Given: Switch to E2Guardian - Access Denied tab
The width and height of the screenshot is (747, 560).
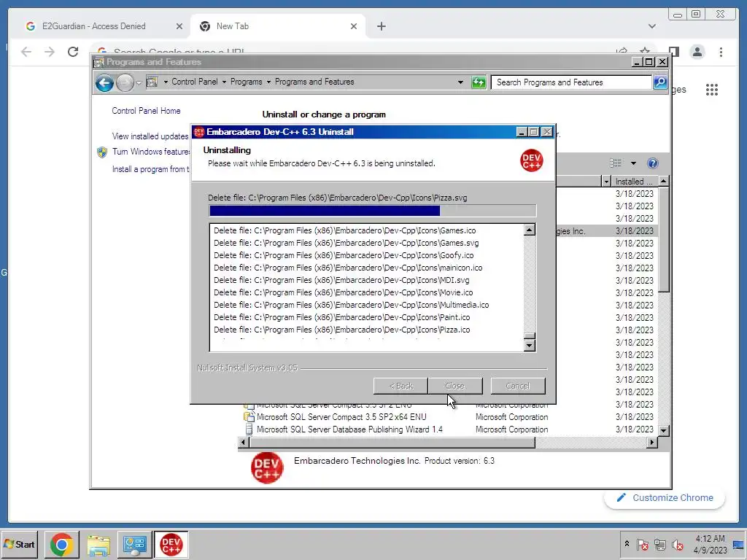Looking at the screenshot, I should pos(93,26).
